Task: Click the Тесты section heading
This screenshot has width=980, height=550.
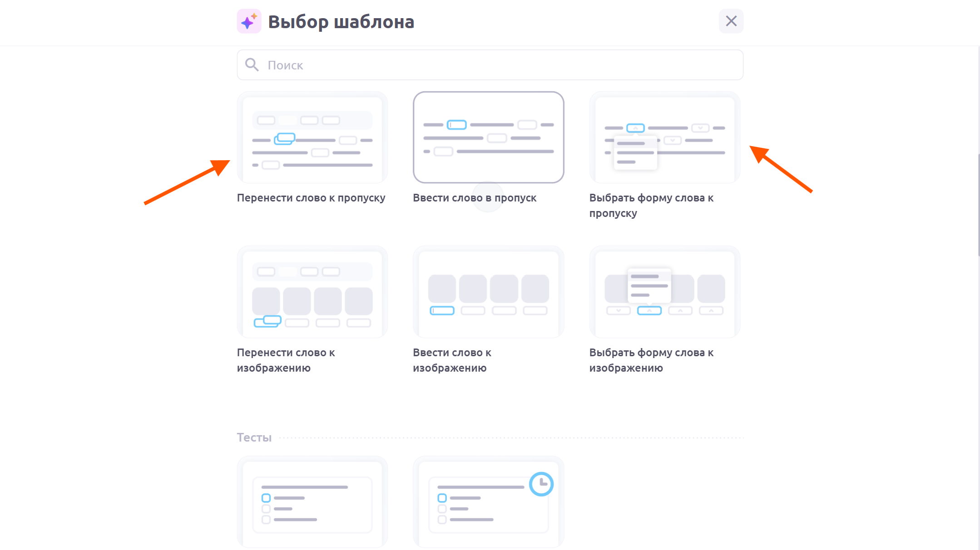Action: pos(254,437)
